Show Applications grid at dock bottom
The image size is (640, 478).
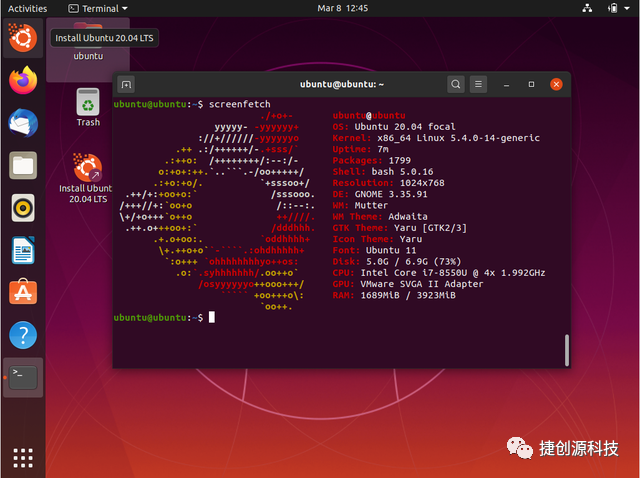tap(23, 458)
